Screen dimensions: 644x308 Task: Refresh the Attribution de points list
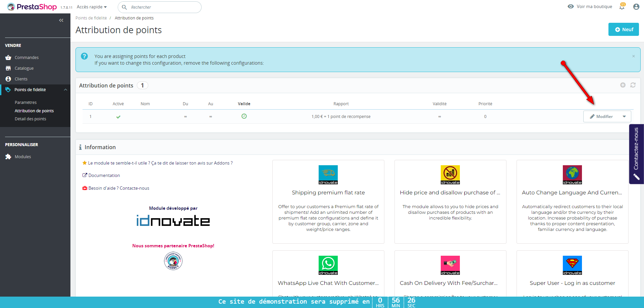click(633, 85)
